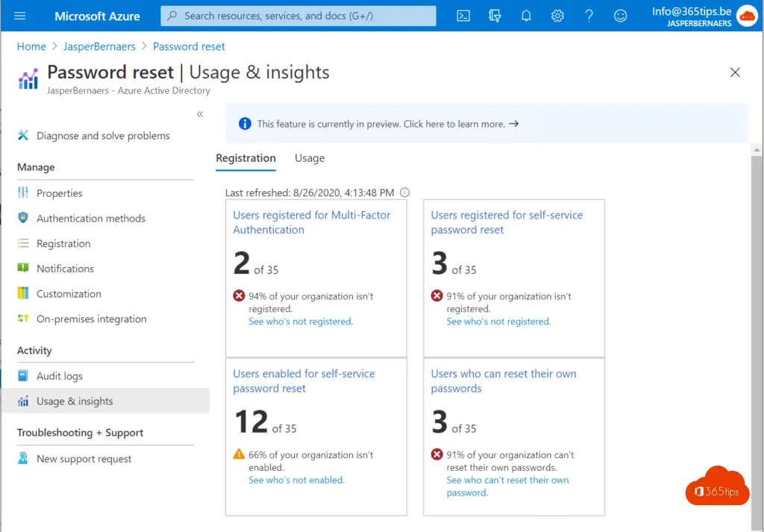Open portal settings gear
This screenshot has height=532, width=764.
tap(557, 16)
